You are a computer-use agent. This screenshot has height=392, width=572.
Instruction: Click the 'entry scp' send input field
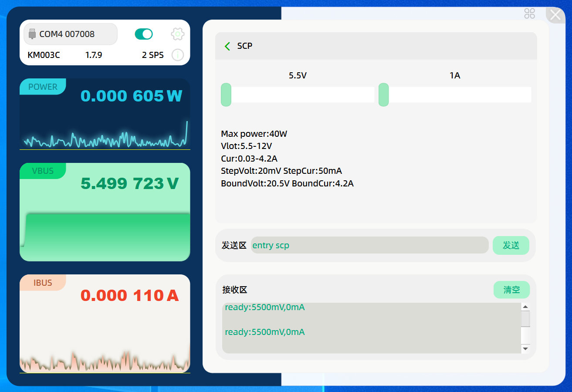[x=369, y=245]
